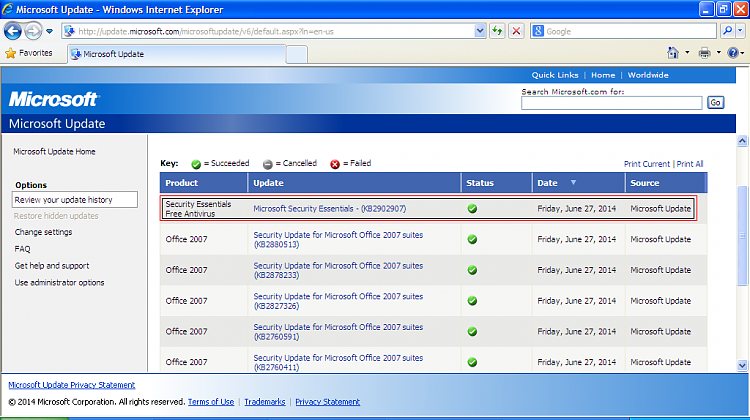Click the browser Back arrow button
The image size is (750, 420).
click(x=12, y=32)
